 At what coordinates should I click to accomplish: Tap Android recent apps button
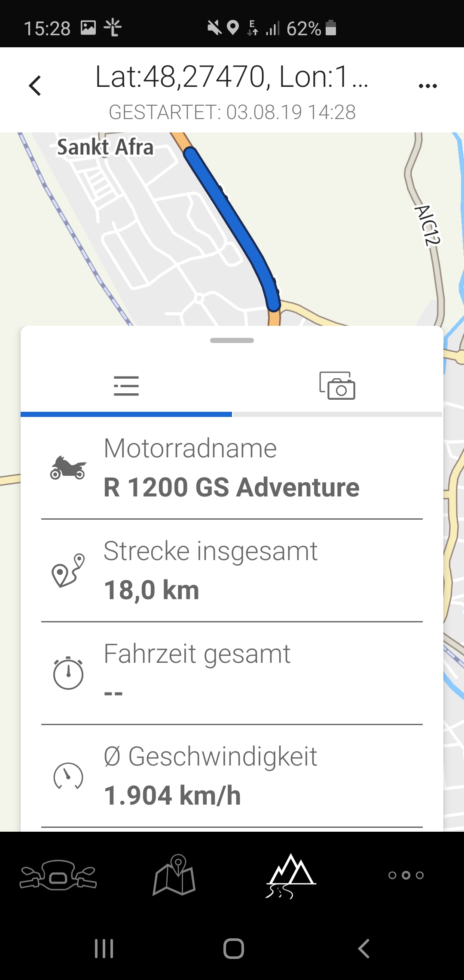(x=104, y=949)
